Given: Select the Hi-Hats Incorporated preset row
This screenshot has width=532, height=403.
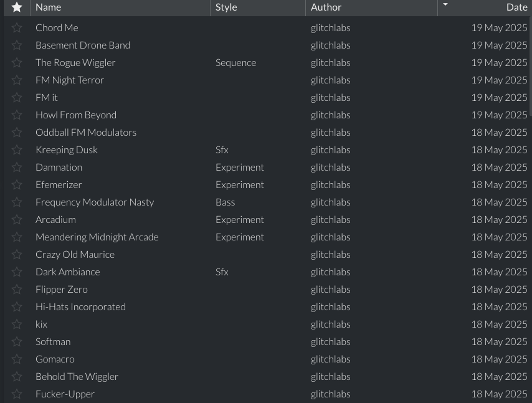Looking at the screenshot, I should tap(80, 307).
